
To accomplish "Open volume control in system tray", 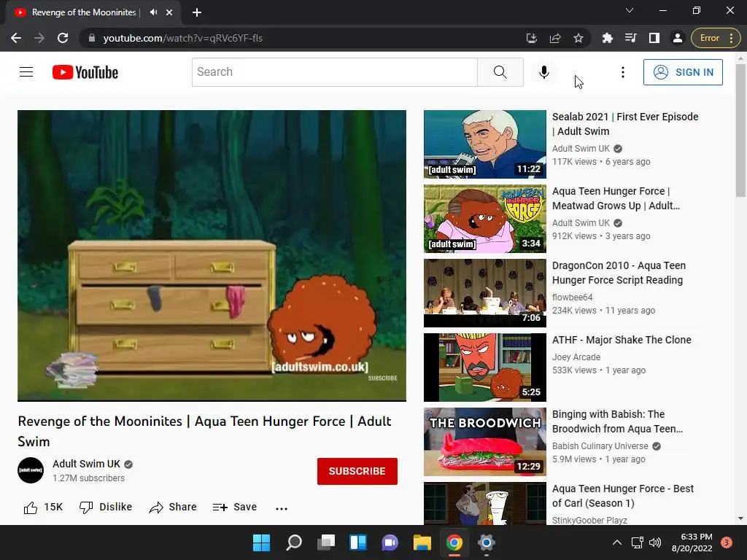I will tap(655, 542).
